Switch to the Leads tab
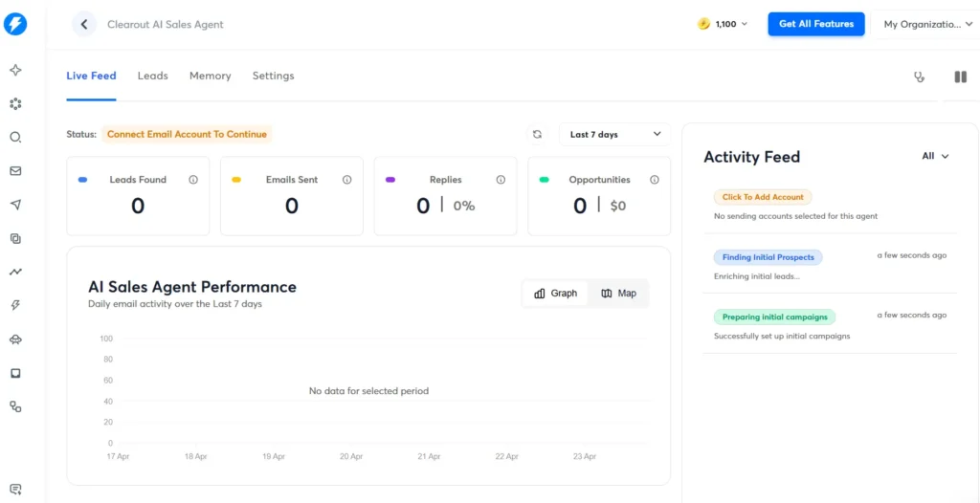This screenshot has width=980, height=503. click(x=152, y=76)
